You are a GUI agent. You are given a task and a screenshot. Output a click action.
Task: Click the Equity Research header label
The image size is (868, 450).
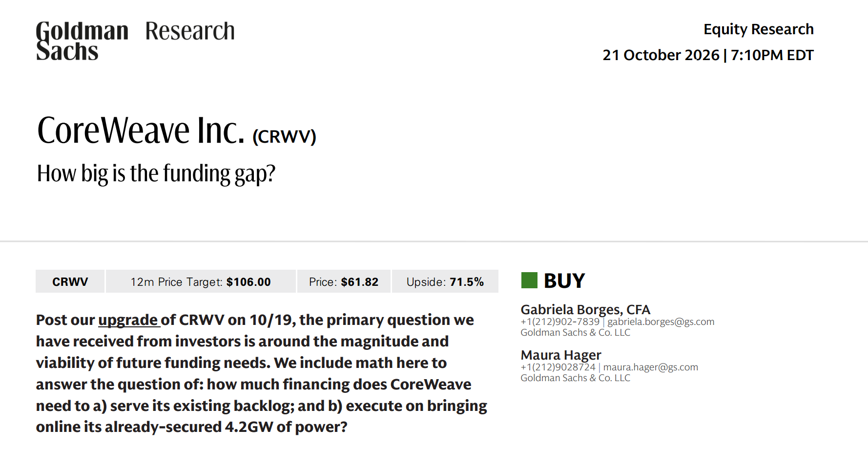(x=758, y=29)
